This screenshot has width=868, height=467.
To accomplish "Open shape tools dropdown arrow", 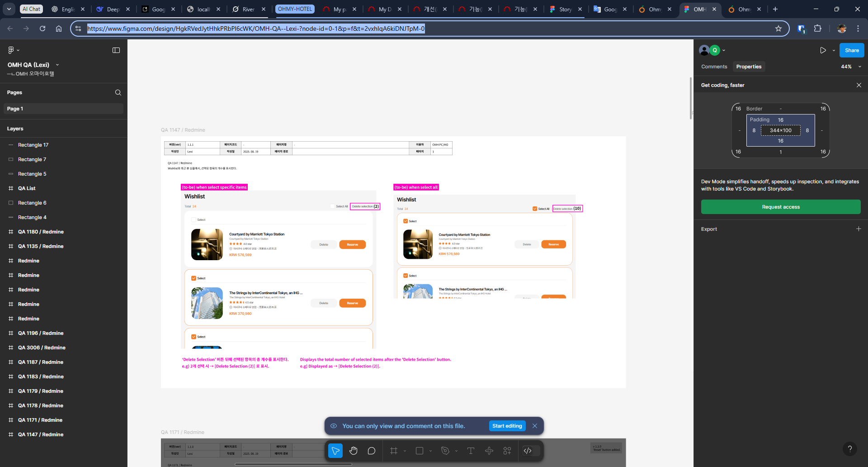I will [430, 451].
